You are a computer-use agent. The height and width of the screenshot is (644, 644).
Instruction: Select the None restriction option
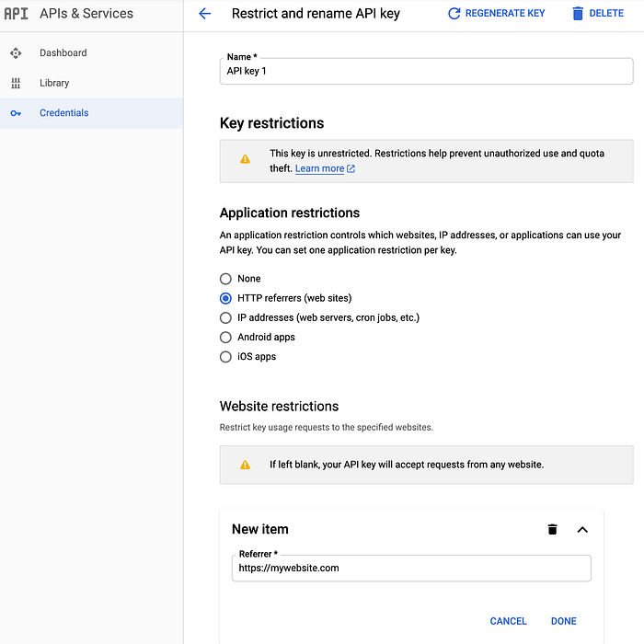[226, 279]
